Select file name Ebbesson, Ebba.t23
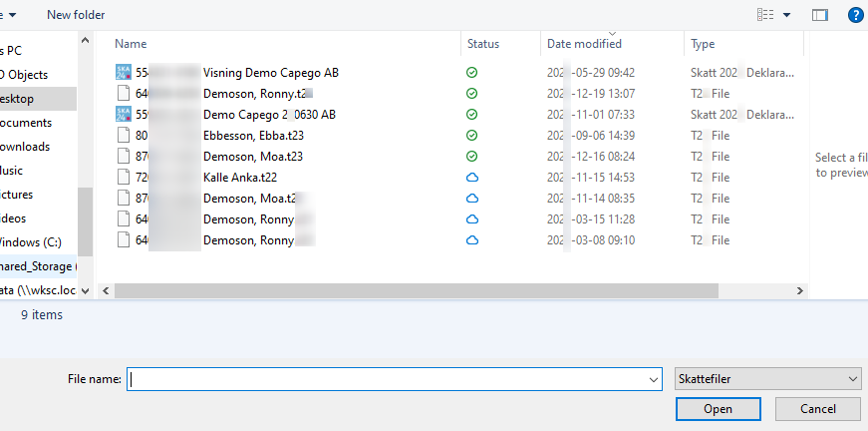This screenshot has height=431, width=868. point(253,136)
